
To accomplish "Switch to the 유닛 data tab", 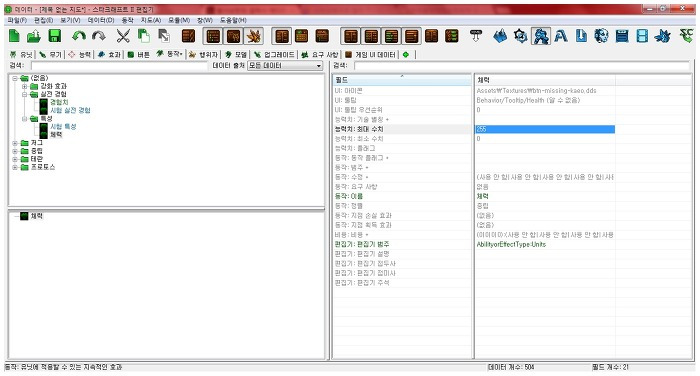I will tap(21, 54).
